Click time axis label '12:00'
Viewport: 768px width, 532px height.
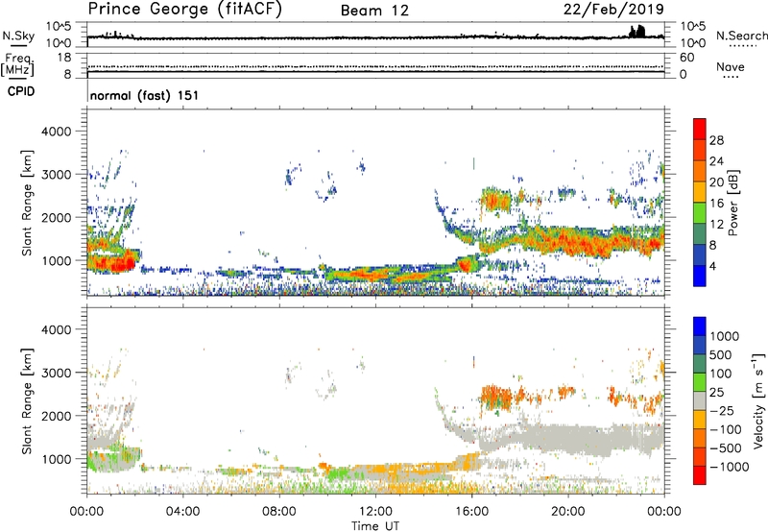click(x=375, y=512)
